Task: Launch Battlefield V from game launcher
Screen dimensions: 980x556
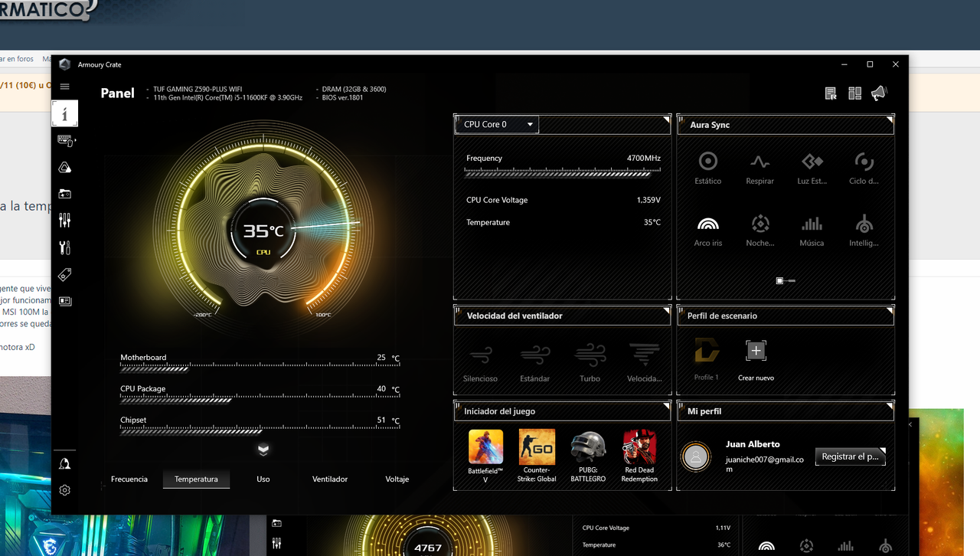Action: (x=485, y=456)
